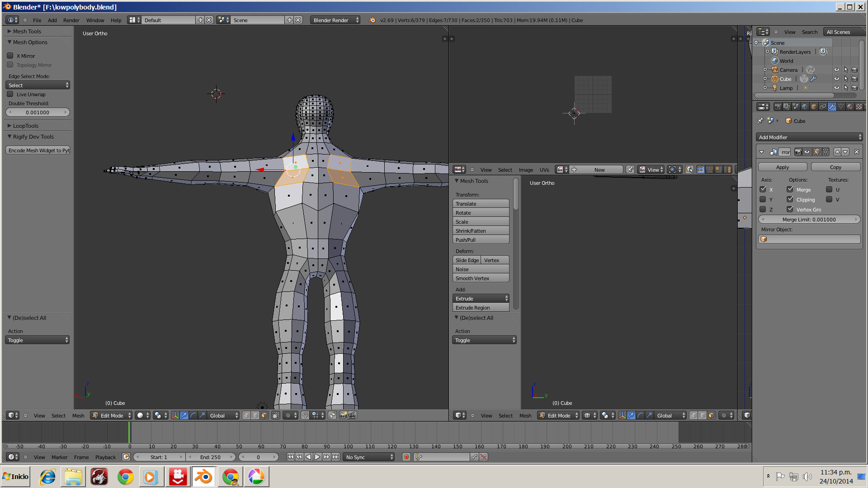This screenshot has width=868, height=488.
Task: Jump to end frame playback button
Action: tap(335, 457)
